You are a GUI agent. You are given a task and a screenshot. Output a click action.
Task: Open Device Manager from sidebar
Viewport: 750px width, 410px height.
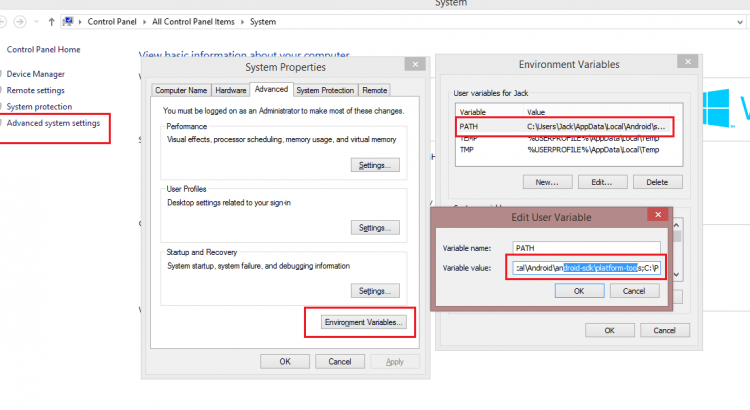[36, 73]
